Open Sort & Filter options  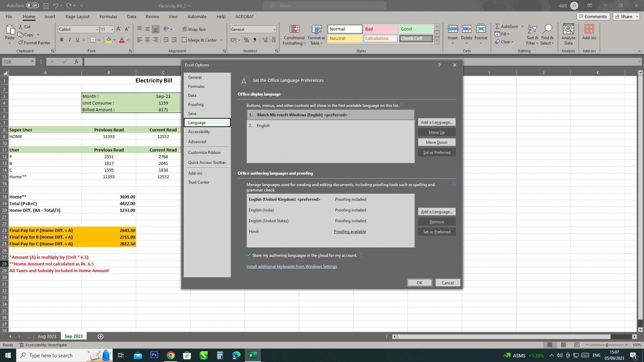tap(532, 35)
